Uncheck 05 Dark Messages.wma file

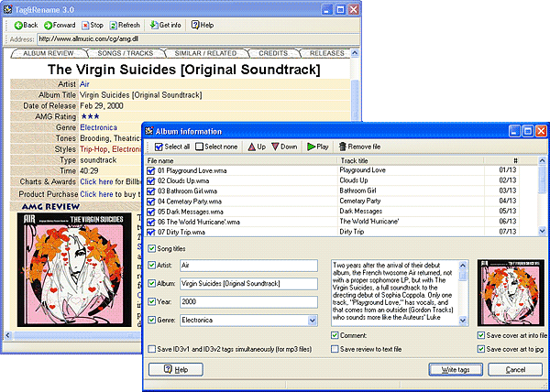(x=151, y=212)
